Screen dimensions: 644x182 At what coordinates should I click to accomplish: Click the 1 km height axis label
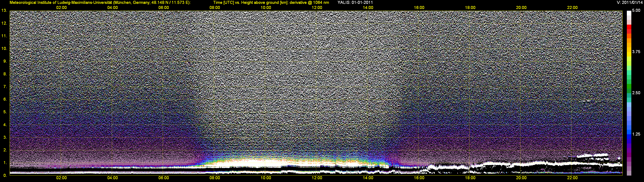pyautogui.click(x=5, y=163)
